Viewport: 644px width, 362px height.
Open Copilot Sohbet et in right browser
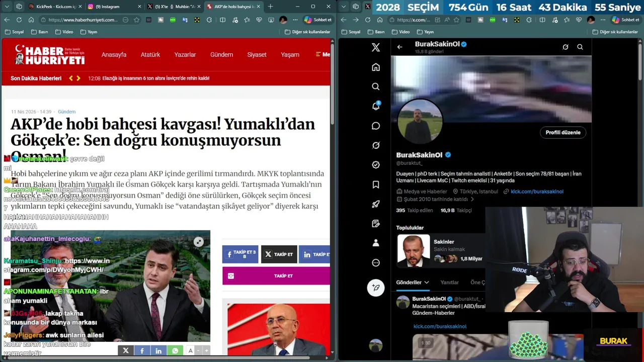[x=625, y=20]
